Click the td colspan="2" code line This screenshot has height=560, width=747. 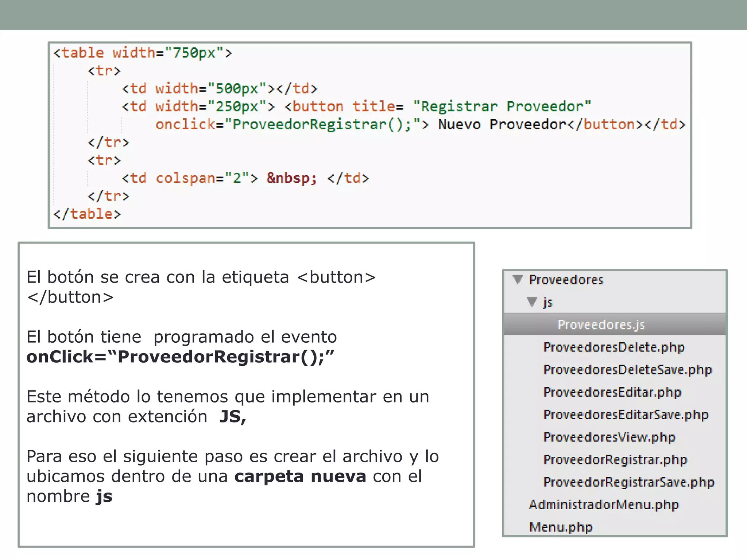(245, 178)
